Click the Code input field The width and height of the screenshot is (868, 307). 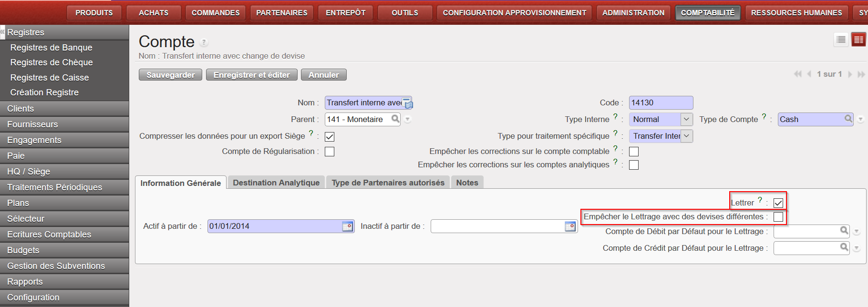(661, 103)
